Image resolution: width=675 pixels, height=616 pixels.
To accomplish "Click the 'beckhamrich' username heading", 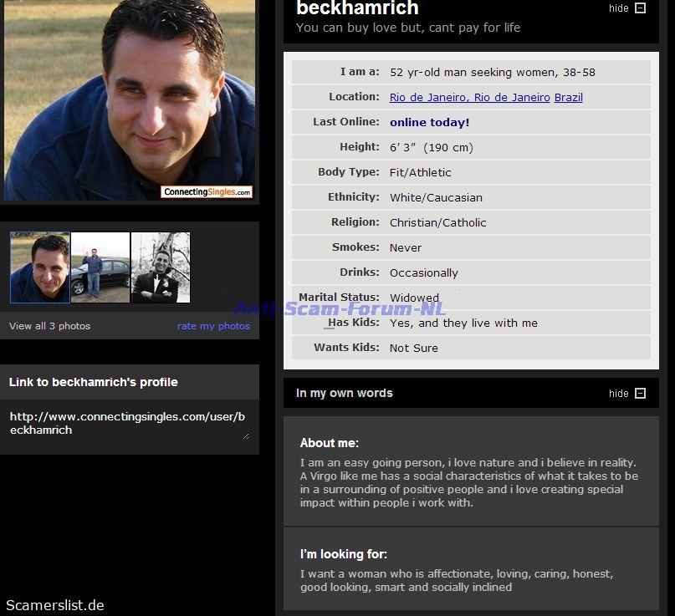I will (x=357, y=9).
